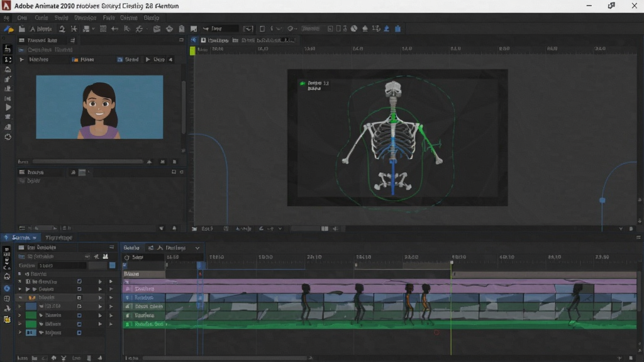Open the second menu bar item
The image size is (644, 362).
pos(22,18)
